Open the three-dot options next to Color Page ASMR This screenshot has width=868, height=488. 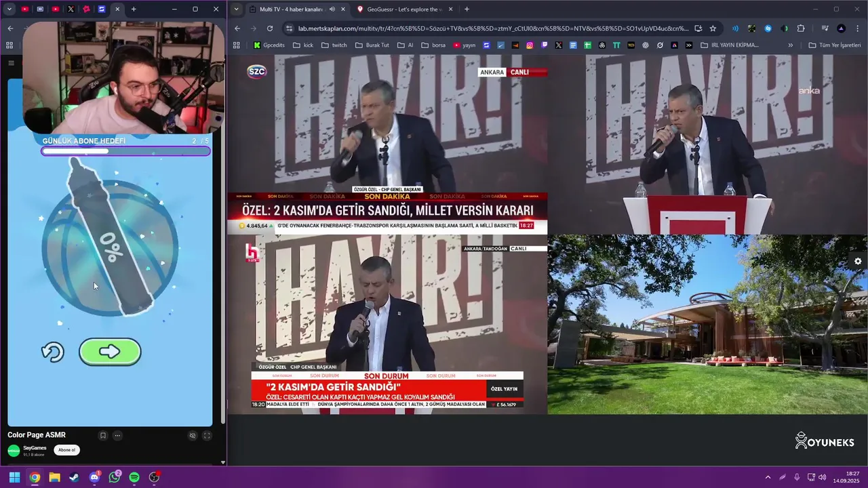tap(117, 436)
